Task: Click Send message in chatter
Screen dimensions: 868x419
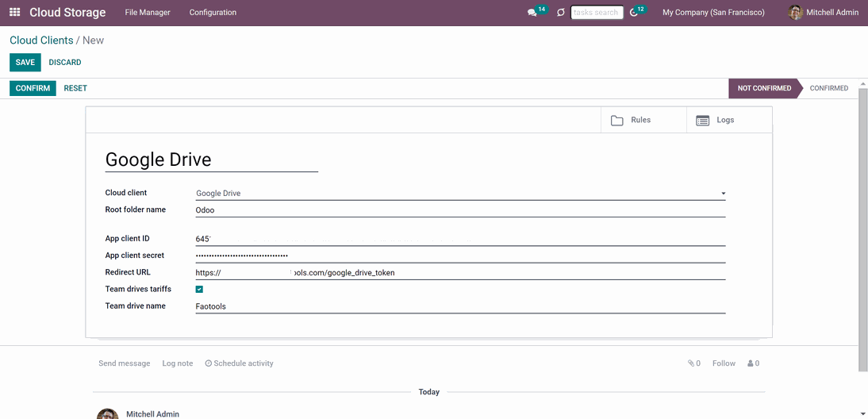Action: tap(124, 363)
